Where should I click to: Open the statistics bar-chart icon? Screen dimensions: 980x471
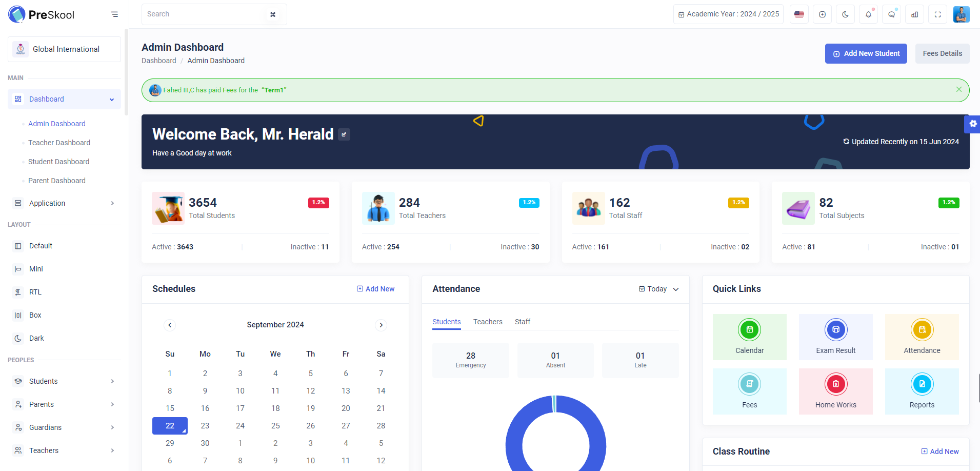pyautogui.click(x=914, y=14)
